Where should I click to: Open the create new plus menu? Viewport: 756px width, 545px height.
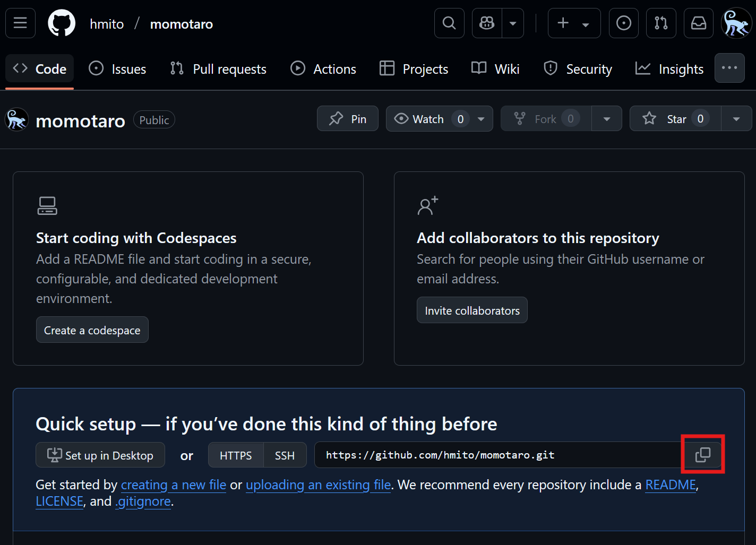coord(574,23)
